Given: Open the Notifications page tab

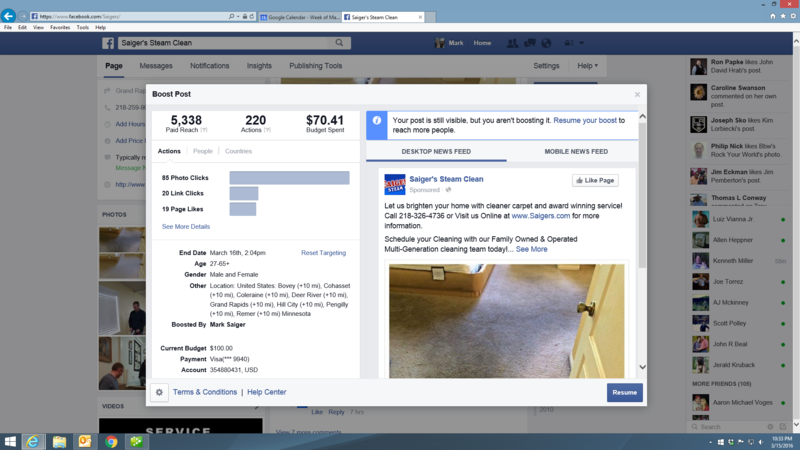Looking at the screenshot, I should pyautogui.click(x=210, y=66).
